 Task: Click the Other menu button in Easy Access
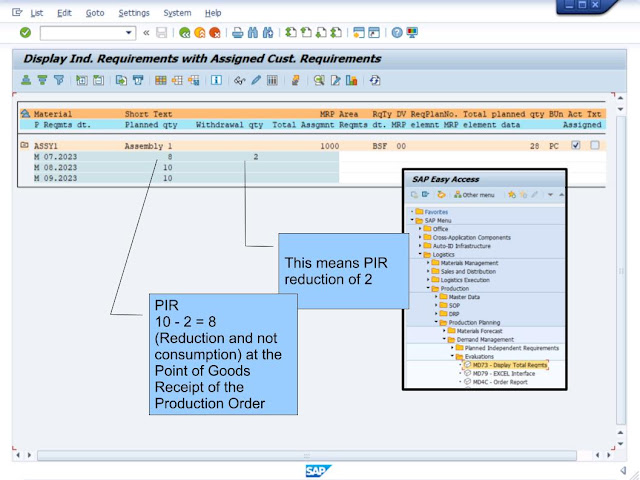coord(474,195)
